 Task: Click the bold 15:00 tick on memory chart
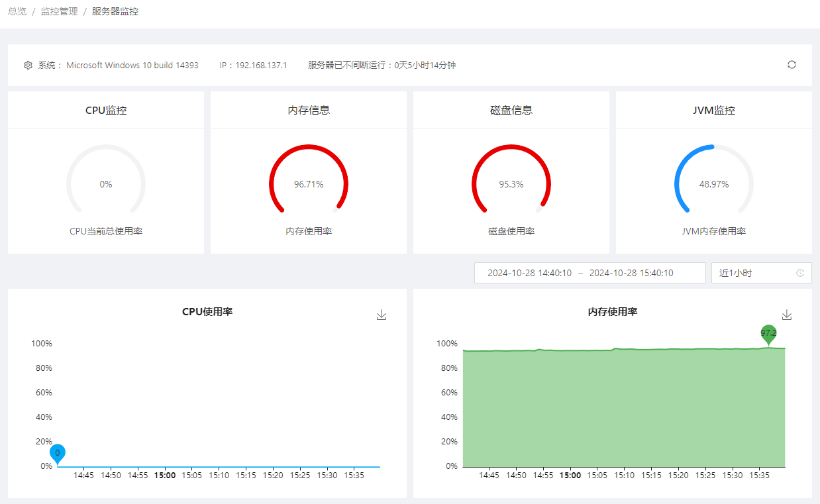pos(570,476)
